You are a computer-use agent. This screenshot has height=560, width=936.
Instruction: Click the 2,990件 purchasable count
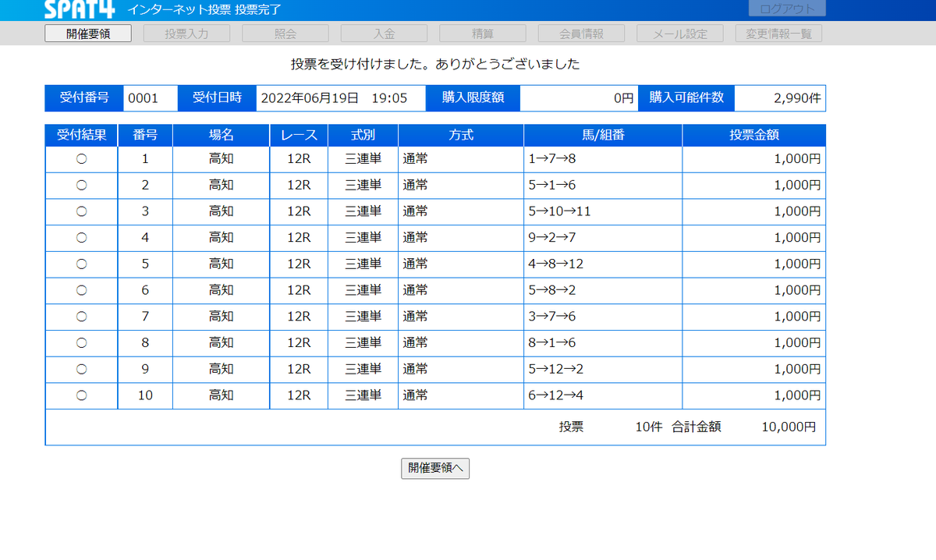(x=797, y=98)
